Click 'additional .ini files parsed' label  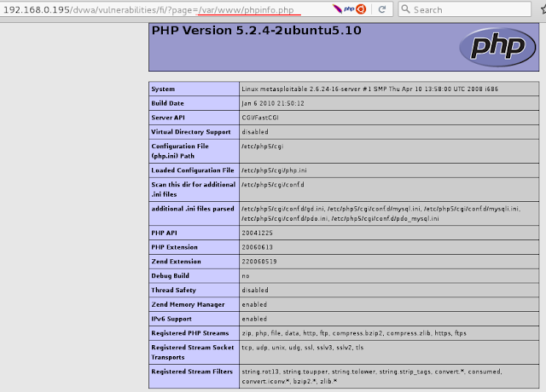pos(193,209)
